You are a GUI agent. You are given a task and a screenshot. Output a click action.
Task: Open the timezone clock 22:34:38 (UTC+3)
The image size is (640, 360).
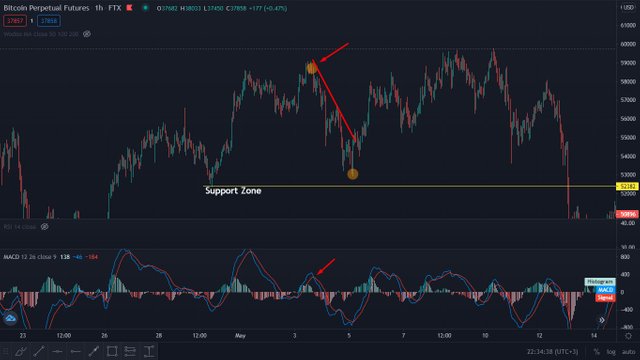(x=552, y=351)
